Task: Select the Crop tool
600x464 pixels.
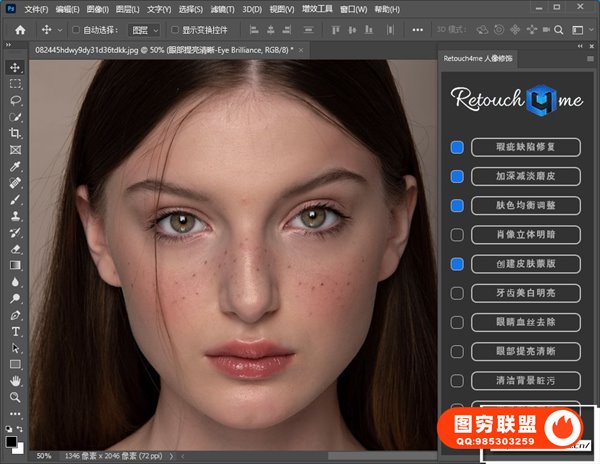Action: click(15, 133)
